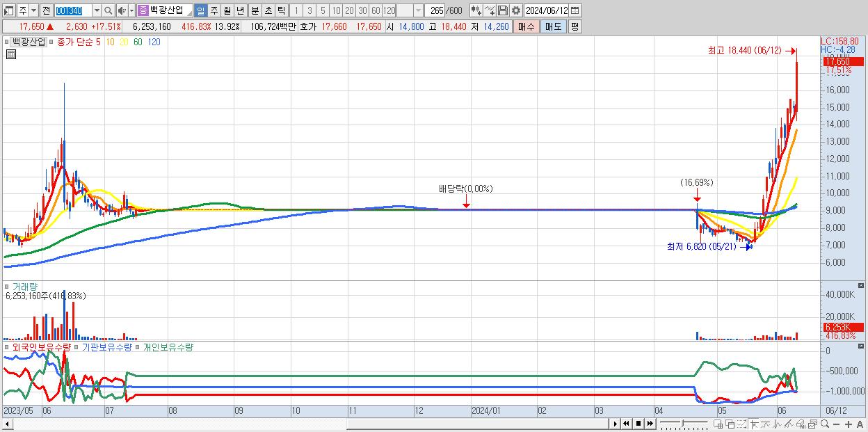Screen dimensions: 868x432
Task: Click the add chart window icon with the plus grid
Action: [x=718, y=424]
